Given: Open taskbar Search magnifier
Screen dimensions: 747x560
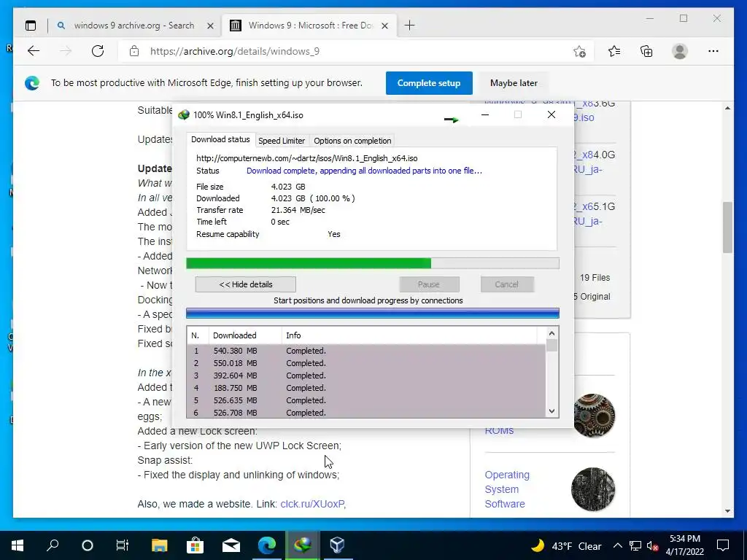Looking at the screenshot, I should point(53,545).
